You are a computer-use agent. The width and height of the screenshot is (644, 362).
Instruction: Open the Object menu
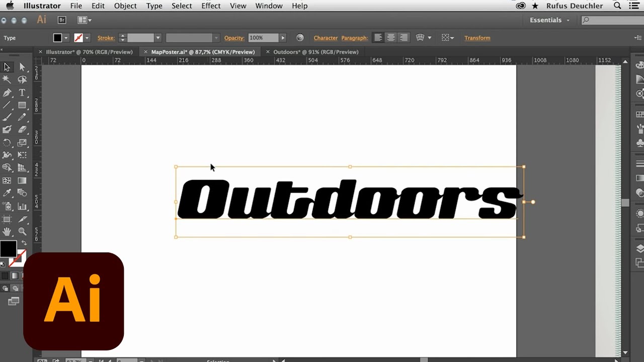pyautogui.click(x=125, y=6)
